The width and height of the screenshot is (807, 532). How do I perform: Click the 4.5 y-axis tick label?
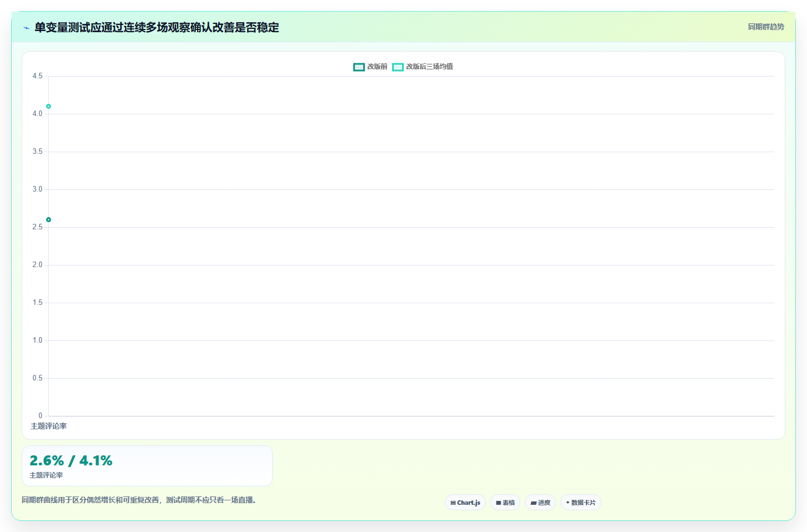[37, 76]
